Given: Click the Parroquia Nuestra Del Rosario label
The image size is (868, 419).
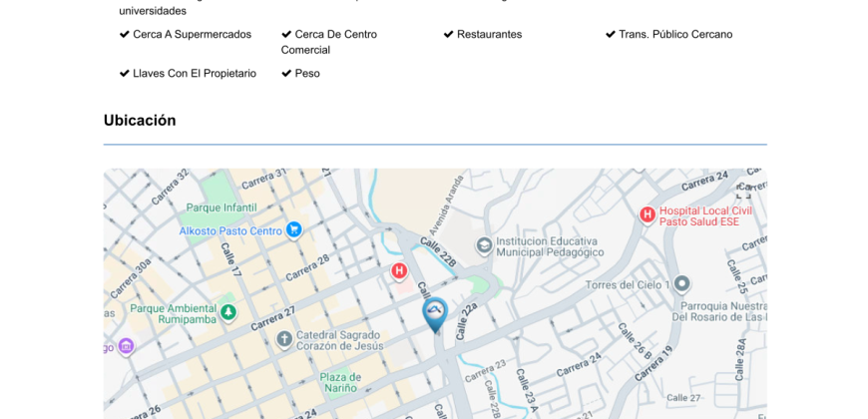Looking at the screenshot, I should [719, 311].
